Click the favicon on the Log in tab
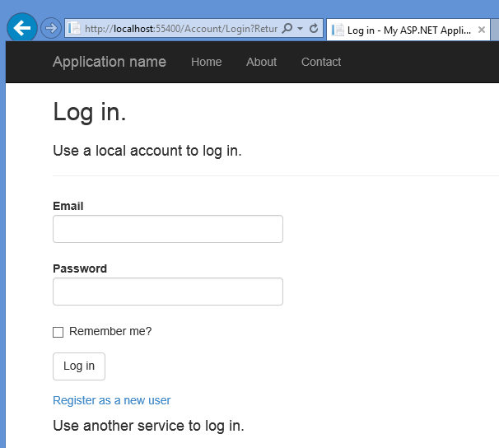 tap(338, 30)
